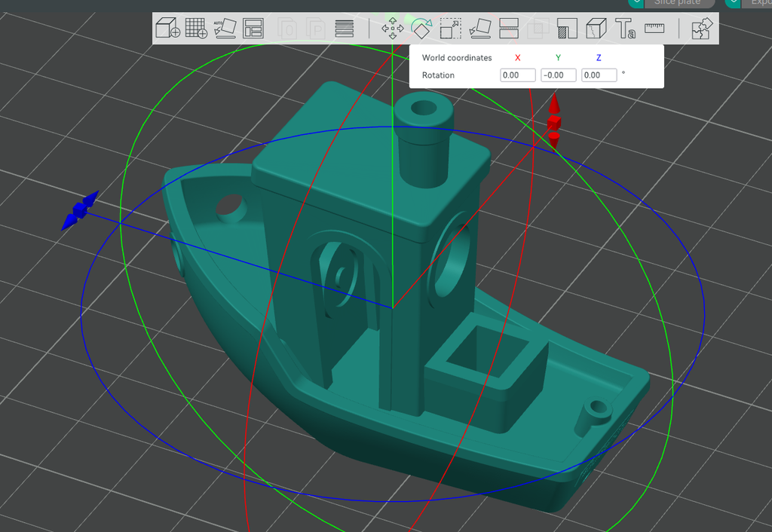Add a new object to the plate
This screenshot has width=772, height=532.
tap(168, 28)
